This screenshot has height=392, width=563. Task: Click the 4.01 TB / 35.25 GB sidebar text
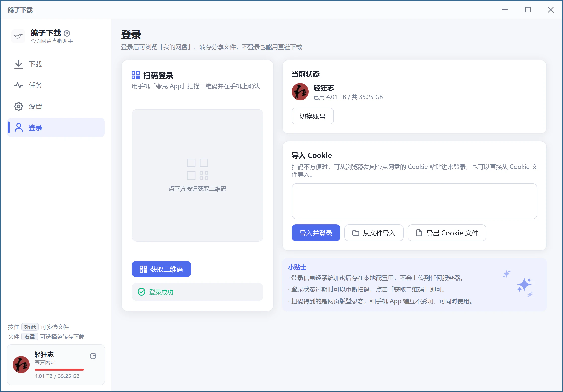57,376
